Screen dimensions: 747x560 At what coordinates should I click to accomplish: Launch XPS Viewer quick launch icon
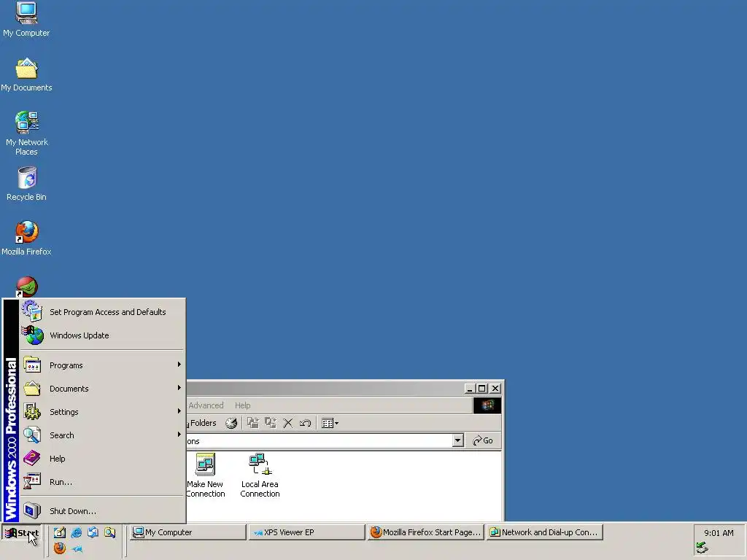point(77,549)
